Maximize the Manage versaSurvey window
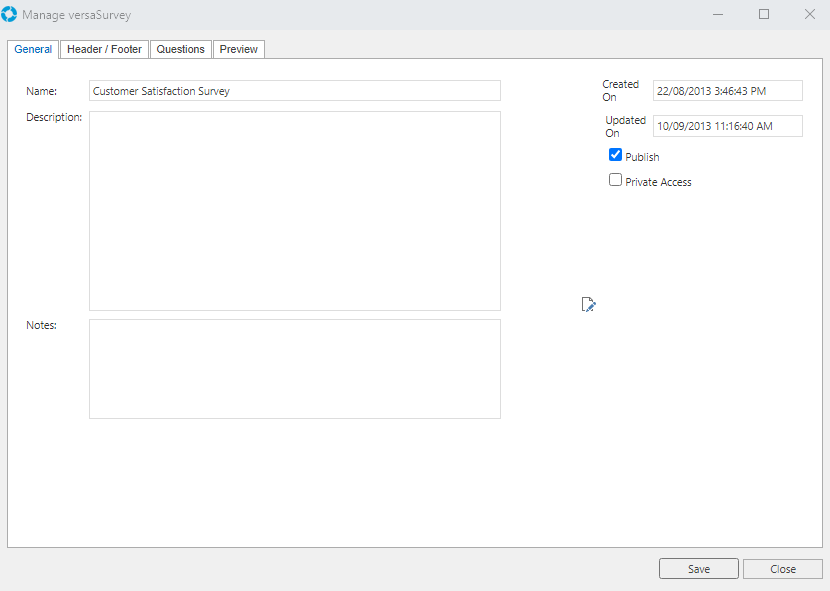This screenshot has height=591, width=830. [x=764, y=14]
